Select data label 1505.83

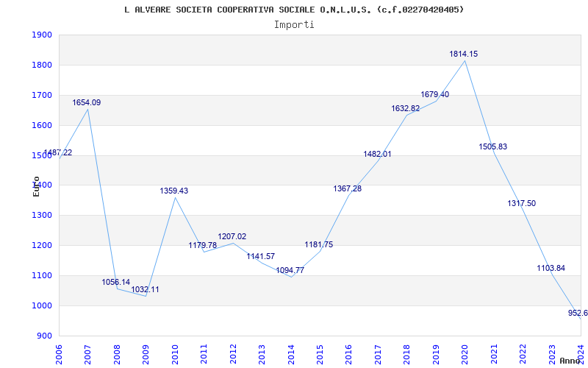492,146
